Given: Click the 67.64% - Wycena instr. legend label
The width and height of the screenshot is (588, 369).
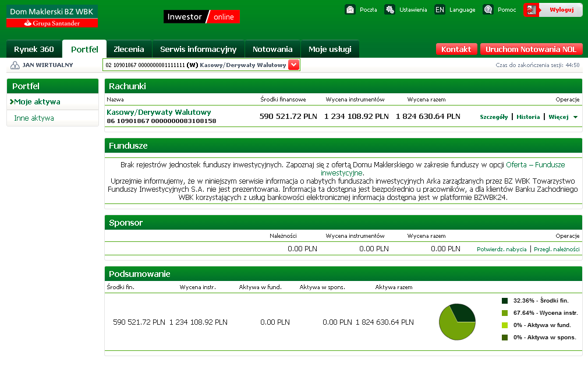Looking at the screenshot, I should [546, 313].
